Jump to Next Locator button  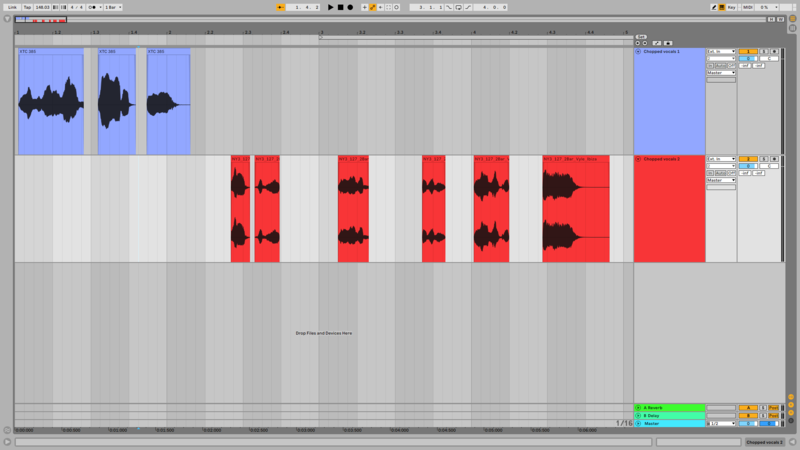click(x=645, y=43)
